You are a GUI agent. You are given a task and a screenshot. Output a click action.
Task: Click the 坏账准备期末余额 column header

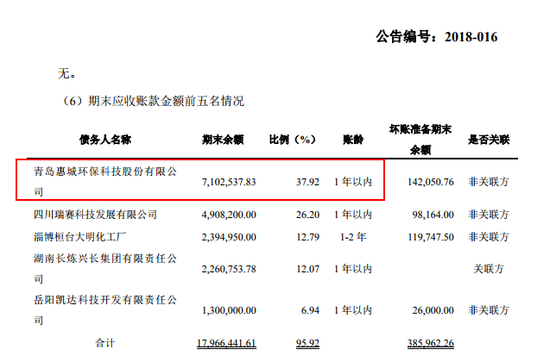(x=420, y=140)
